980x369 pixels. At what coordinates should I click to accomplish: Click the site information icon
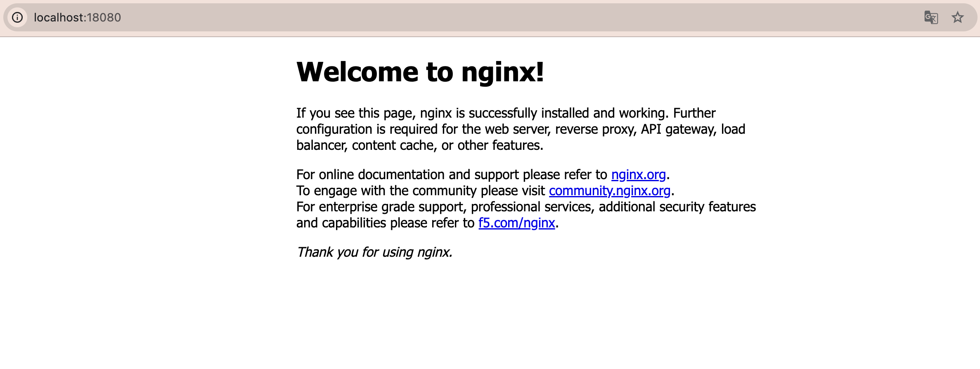point(17,17)
